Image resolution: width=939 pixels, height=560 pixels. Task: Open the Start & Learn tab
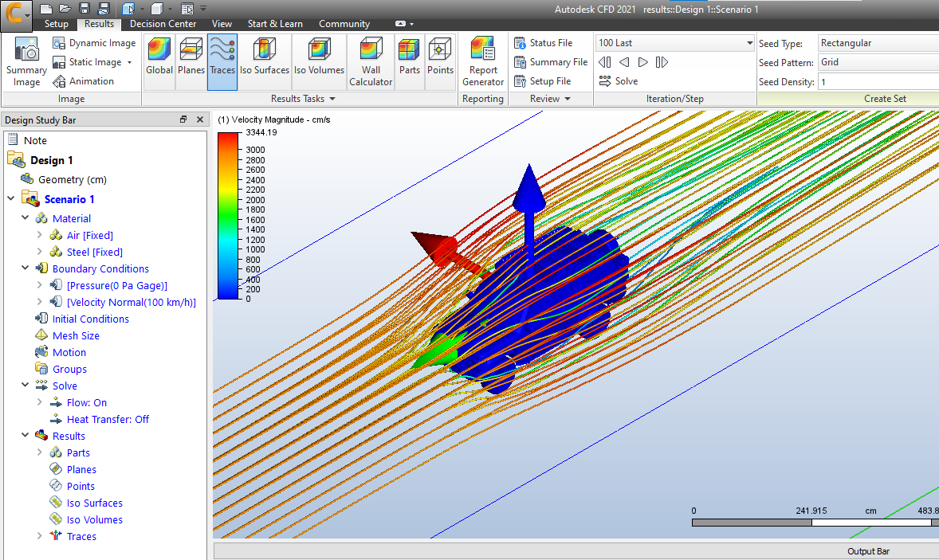pyautogui.click(x=275, y=24)
